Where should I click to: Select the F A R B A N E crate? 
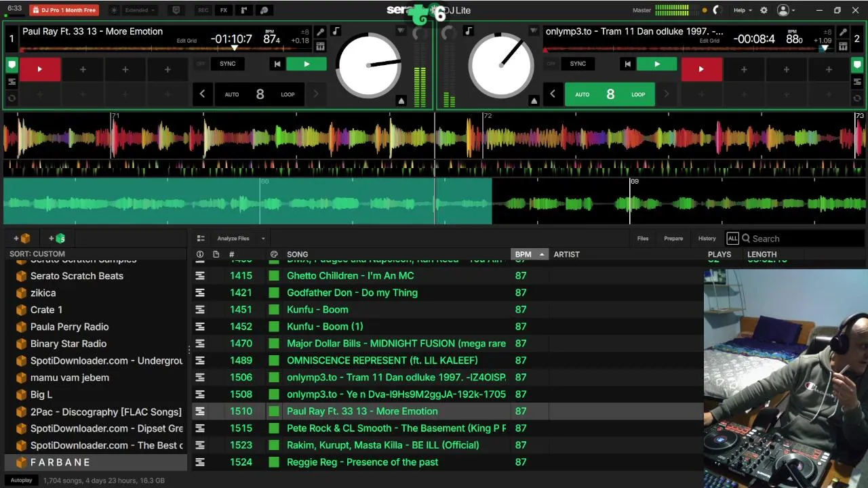(96, 462)
